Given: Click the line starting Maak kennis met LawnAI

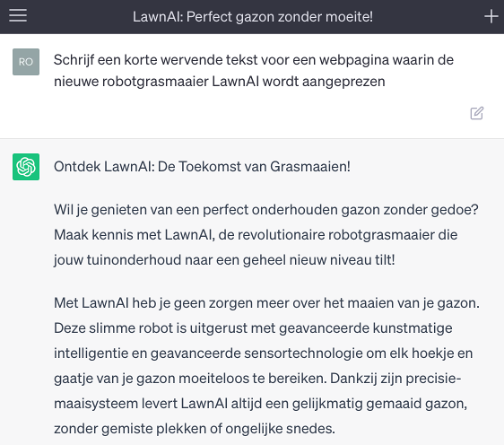Looking at the screenshot, I should (256, 235).
